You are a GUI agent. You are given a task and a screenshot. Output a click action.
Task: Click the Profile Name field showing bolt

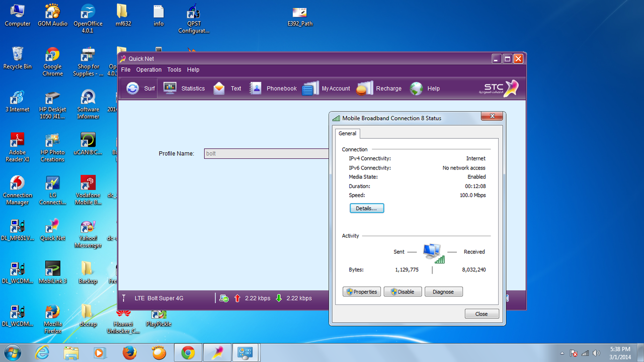click(267, 153)
